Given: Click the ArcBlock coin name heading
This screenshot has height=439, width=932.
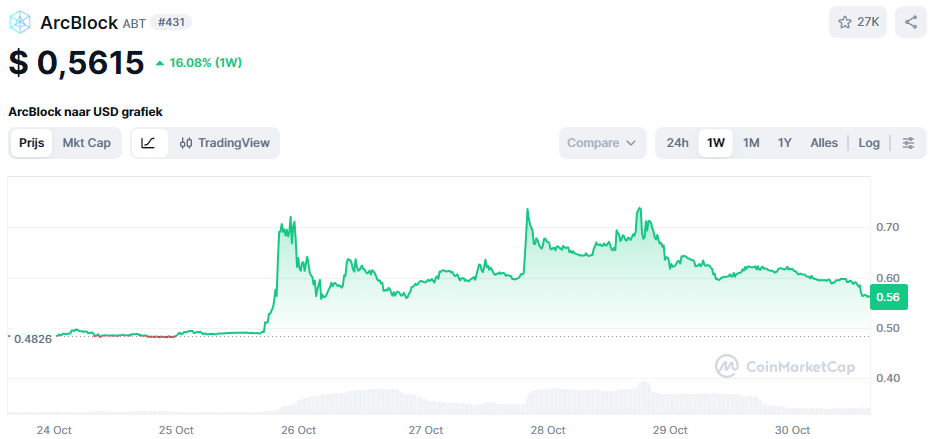Looking at the screenshot, I should coord(79,23).
